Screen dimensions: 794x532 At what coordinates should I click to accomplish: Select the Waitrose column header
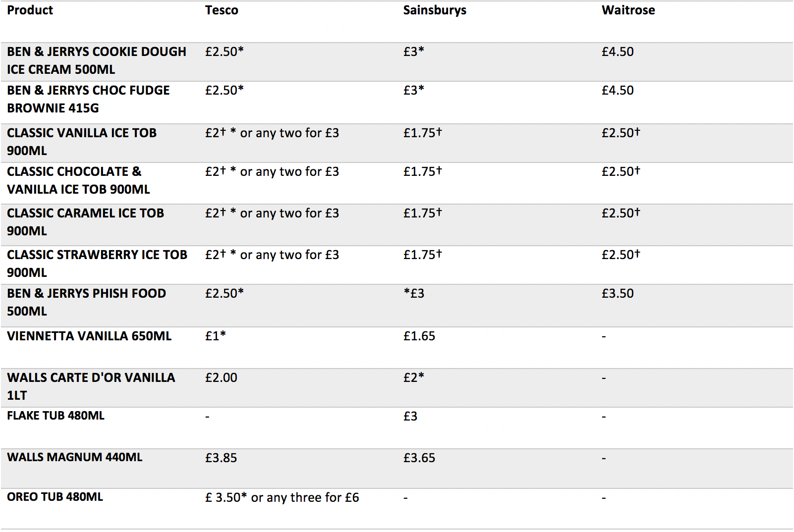(628, 10)
